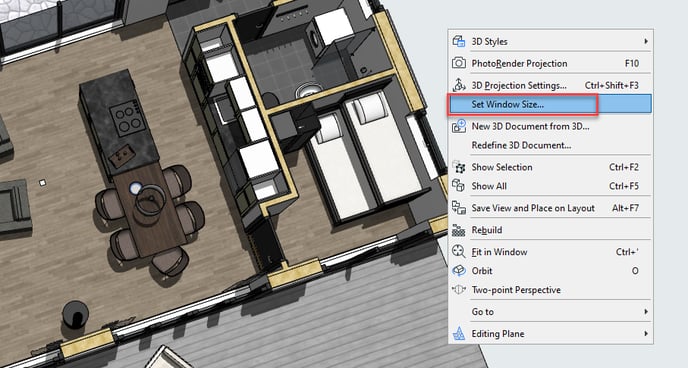Open the Go to submenu

[x=550, y=312]
